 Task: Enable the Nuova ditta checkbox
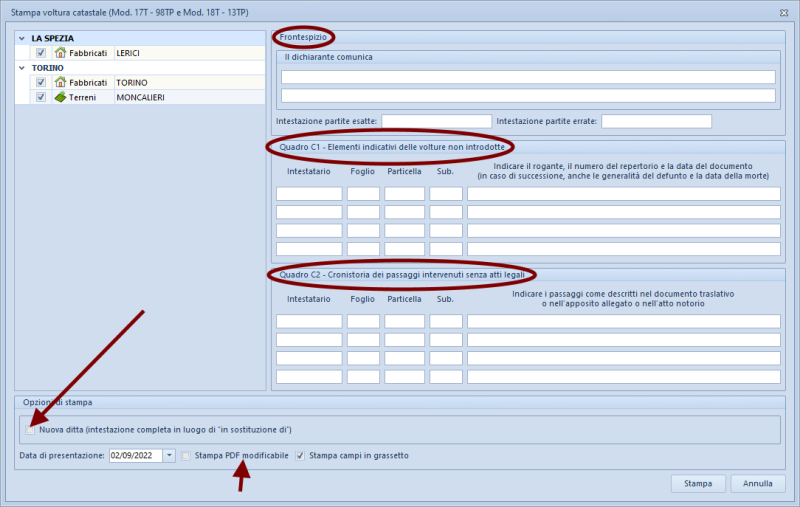pyautogui.click(x=30, y=430)
